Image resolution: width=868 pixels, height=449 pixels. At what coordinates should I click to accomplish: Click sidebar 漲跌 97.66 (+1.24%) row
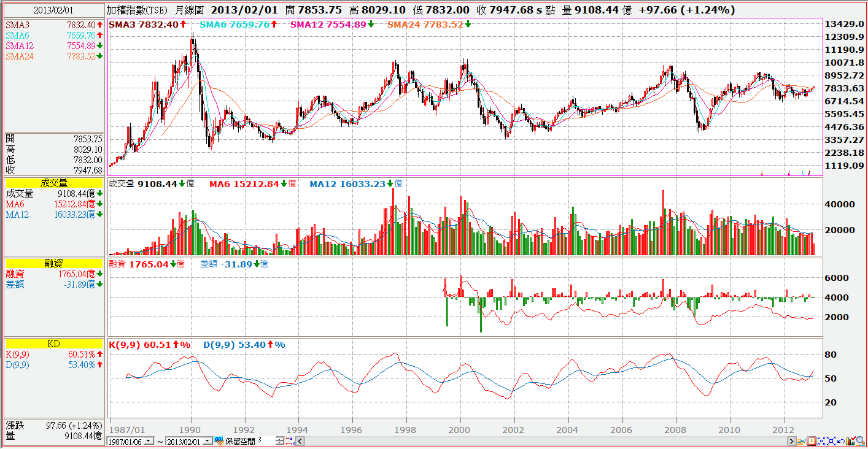54,424
